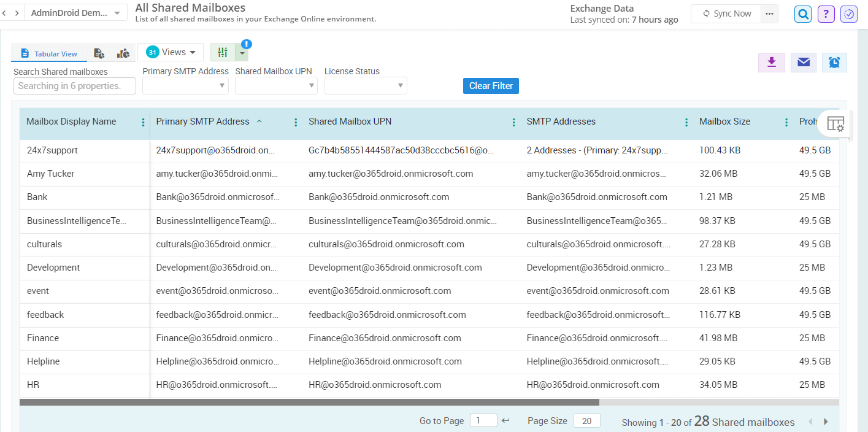The image size is (868, 432).
Task: Open the task status clock icon
Action: [x=849, y=14]
